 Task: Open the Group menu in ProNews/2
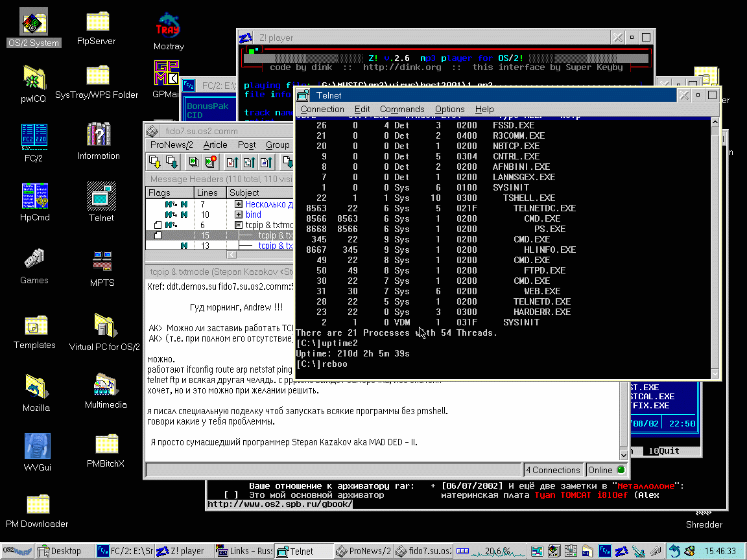(278, 145)
